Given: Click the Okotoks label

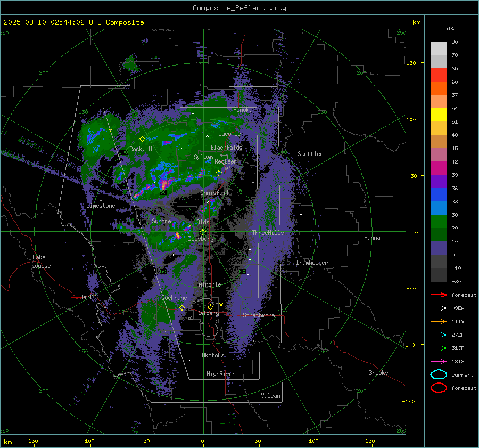Looking at the screenshot, I should tap(213, 355).
